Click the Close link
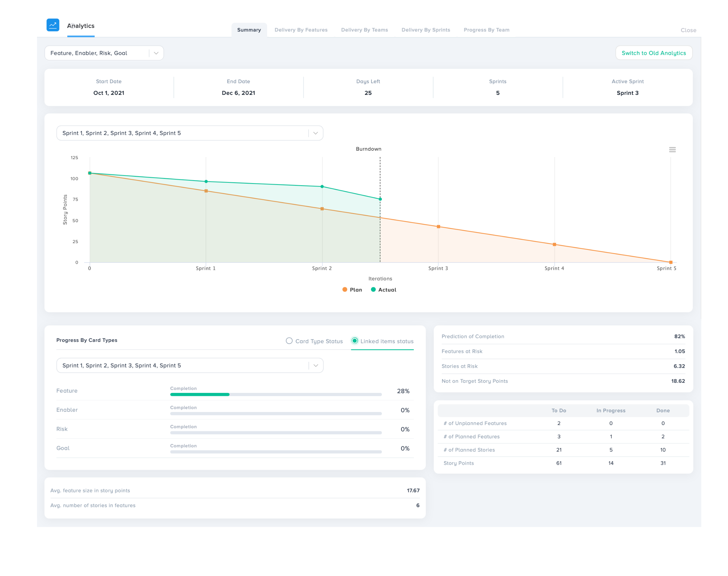This screenshot has height=576, width=728. (688, 30)
